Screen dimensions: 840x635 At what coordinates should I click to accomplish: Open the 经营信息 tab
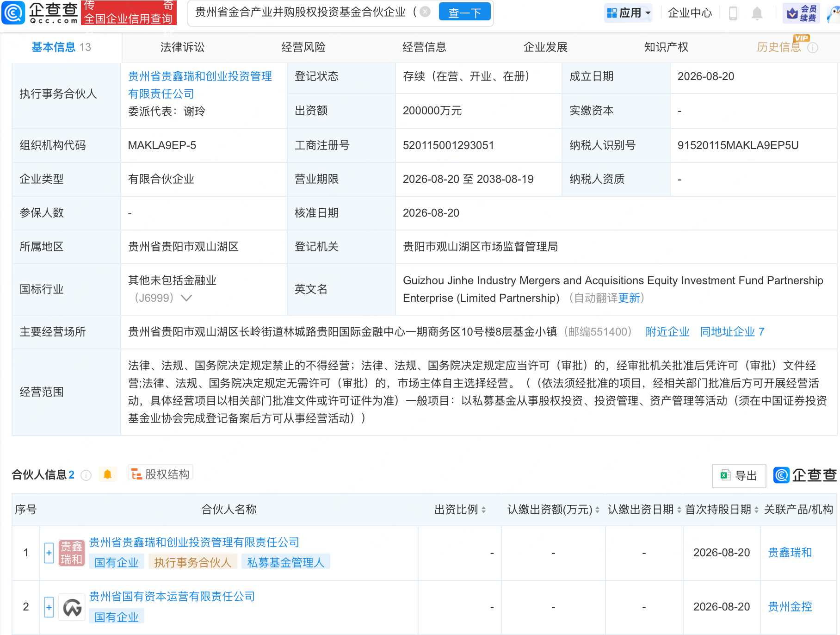pyautogui.click(x=424, y=47)
